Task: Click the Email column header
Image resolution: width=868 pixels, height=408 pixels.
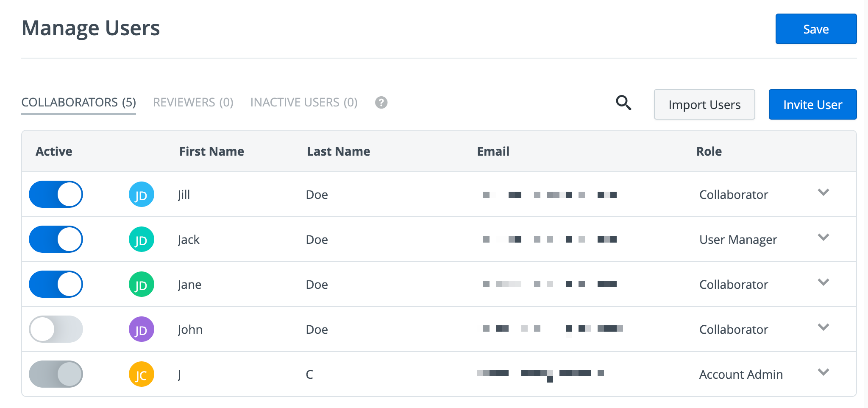Action: coord(493,151)
